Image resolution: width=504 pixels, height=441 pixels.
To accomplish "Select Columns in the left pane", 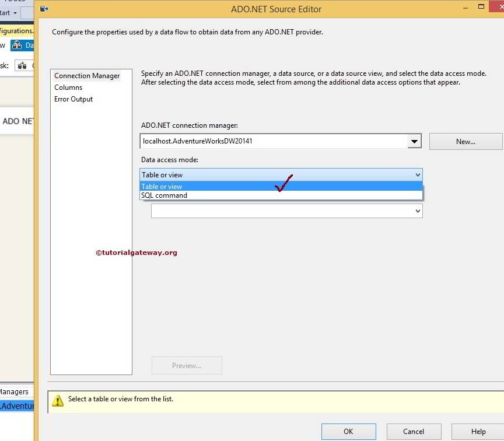I will coord(68,87).
